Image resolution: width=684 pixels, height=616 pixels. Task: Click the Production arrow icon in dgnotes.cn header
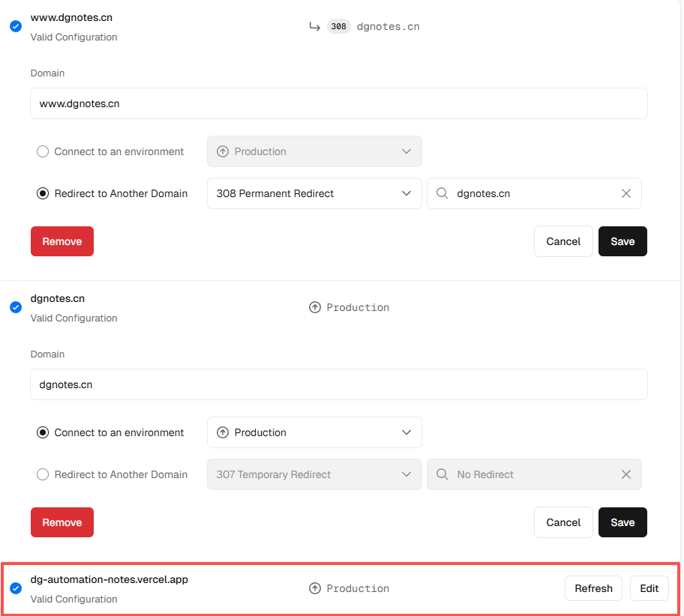[315, 307]
